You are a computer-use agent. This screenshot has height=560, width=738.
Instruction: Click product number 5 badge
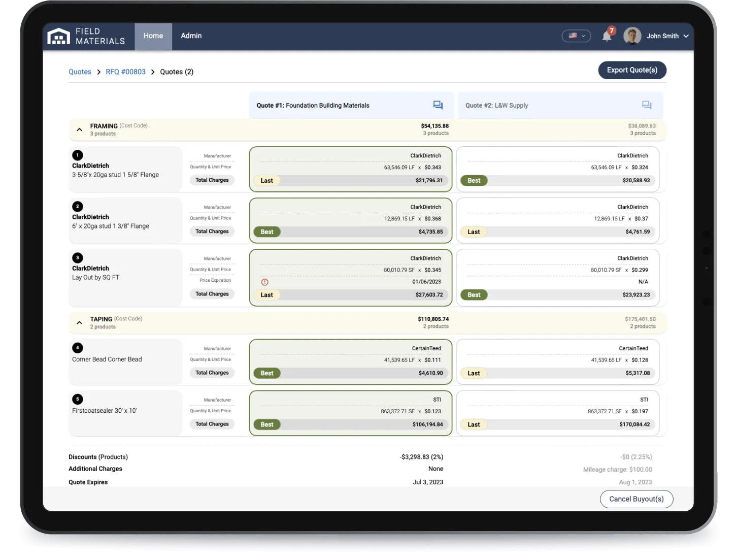coord(78,399)
